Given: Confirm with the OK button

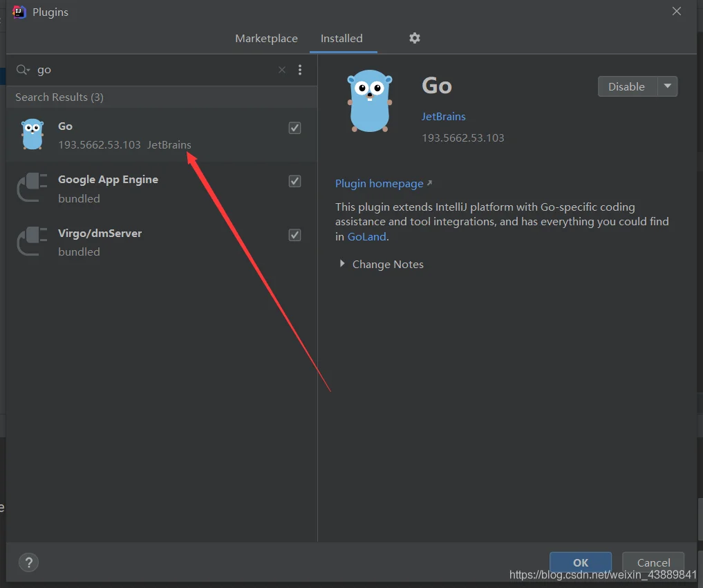Looking at the screenshot, I should click(x=581, y=562).
